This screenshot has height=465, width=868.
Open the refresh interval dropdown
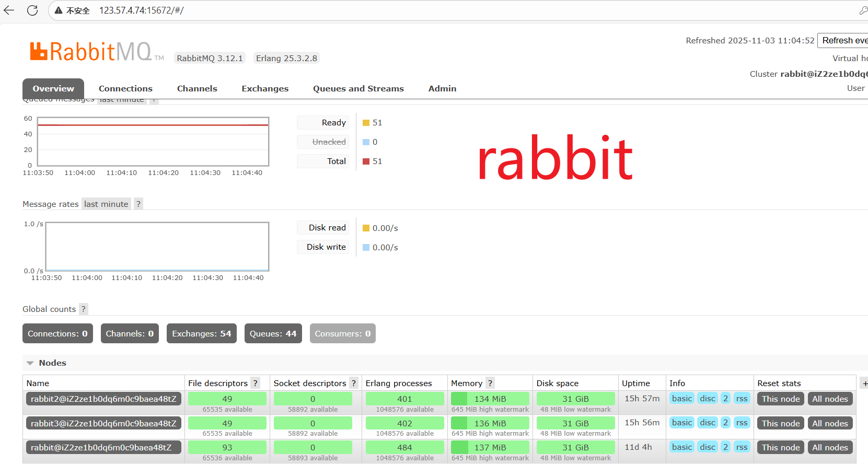click(842, 40)
